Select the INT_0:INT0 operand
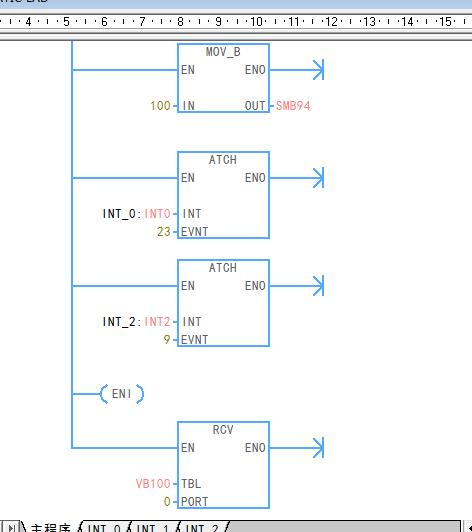Screen dimensions: 472x532 [136, 214]
